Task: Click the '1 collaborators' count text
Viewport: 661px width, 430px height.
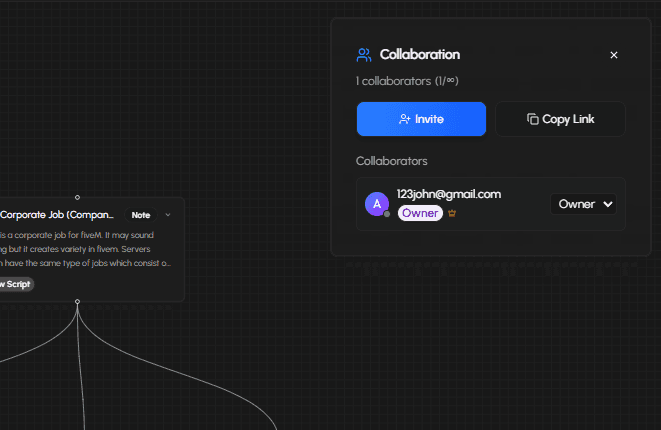Action: (x=407, y=81)
